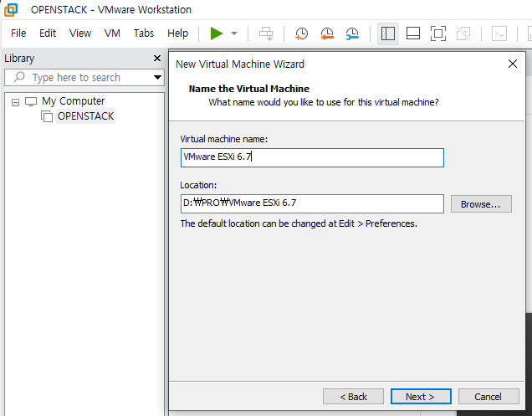
Task: Click the 'Virtual machine name:' label
Action: [x=224, y=139]
